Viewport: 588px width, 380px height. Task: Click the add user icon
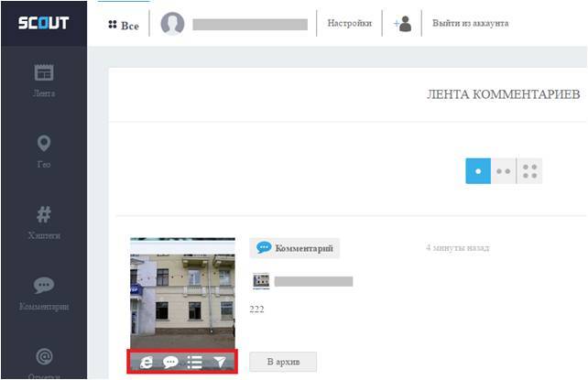(402, 24)
